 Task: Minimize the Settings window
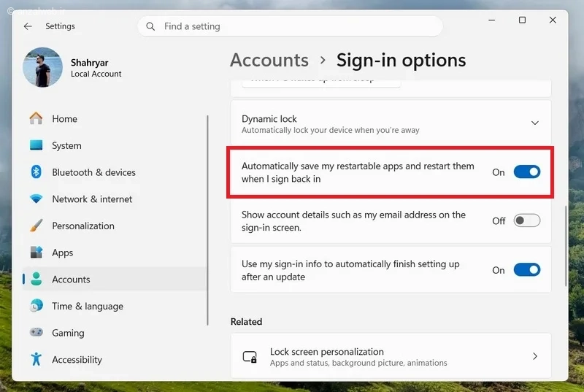491,20
